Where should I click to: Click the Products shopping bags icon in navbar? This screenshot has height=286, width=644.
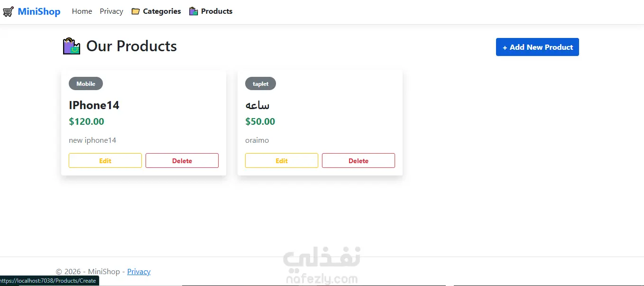pyautogui.click(x=193, y=11)
